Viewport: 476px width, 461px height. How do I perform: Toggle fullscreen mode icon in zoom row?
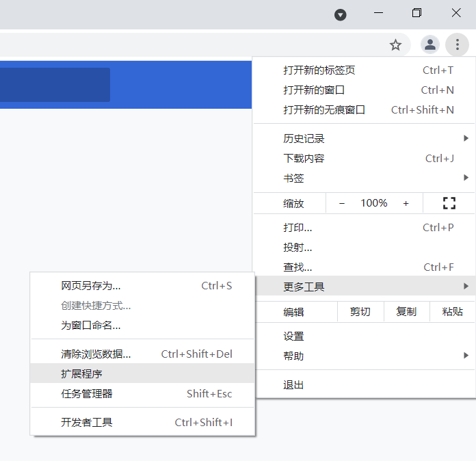(x=449, y=203)
